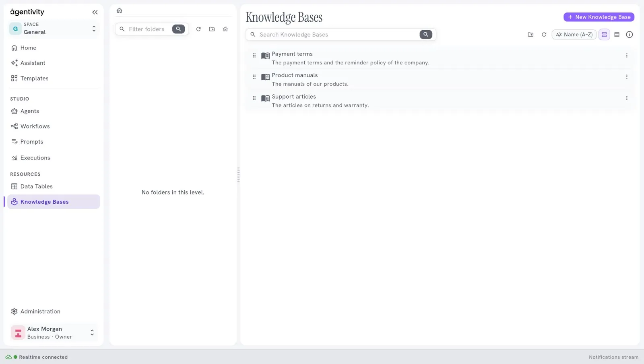This screenshot has height=364, width=644.
Task: View Executions page
Action: pyautogui.click(x=54, y=158)
